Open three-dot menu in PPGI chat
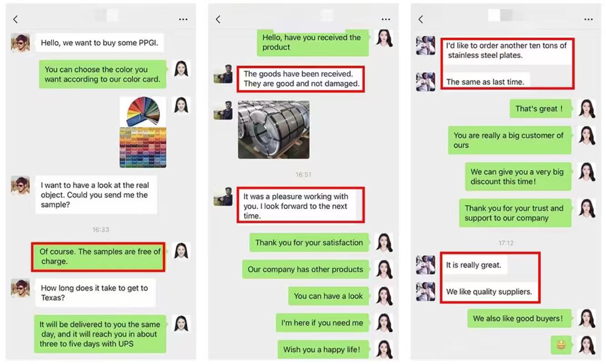 point(183,20)
